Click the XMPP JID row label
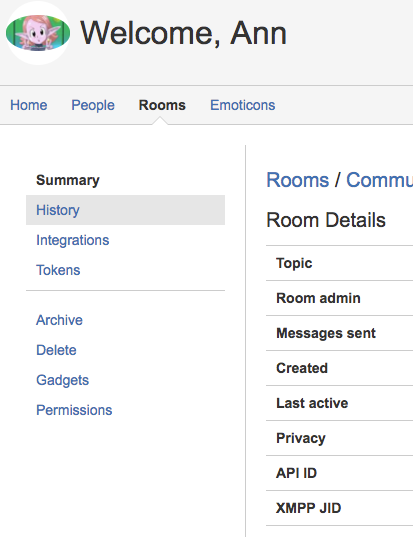Image resolution: width=413 pixels, height=537 pixels. coord(309,508)
